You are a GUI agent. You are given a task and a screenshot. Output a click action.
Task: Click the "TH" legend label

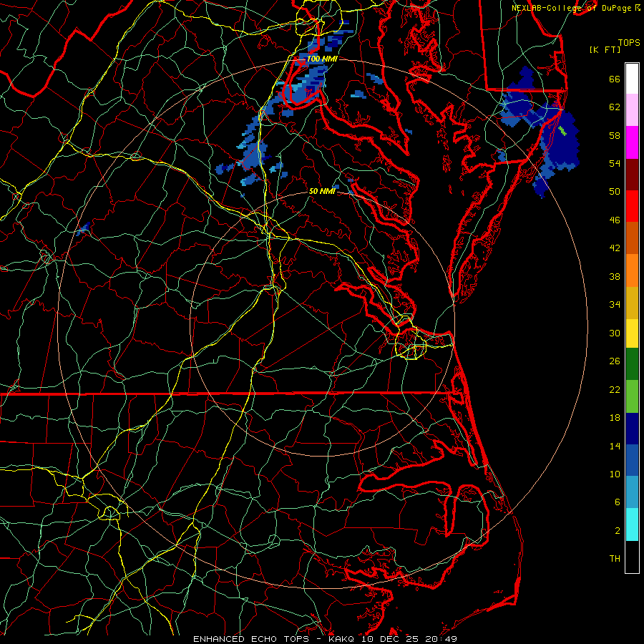(615, 559)
